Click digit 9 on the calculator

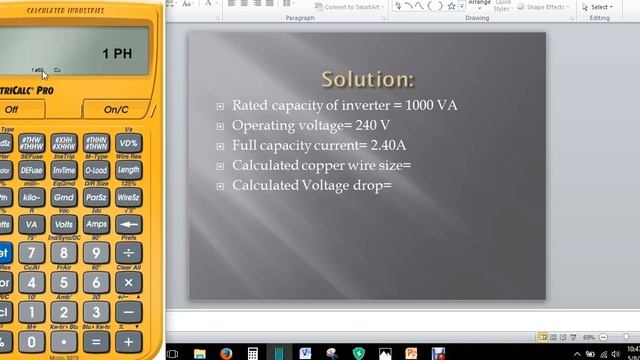point(96,253)
